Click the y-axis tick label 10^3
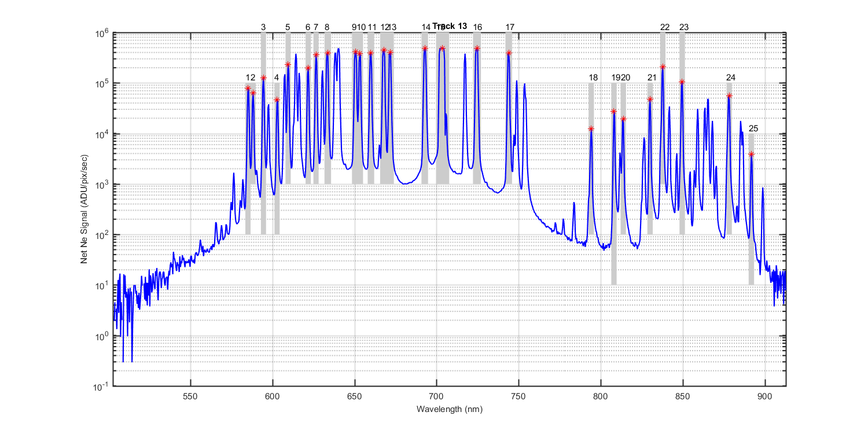 [x=103, y=184]
